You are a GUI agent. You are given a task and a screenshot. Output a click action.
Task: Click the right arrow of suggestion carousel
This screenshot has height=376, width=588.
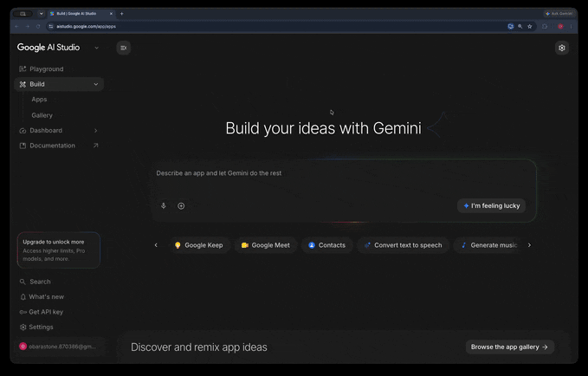point(529,245)
